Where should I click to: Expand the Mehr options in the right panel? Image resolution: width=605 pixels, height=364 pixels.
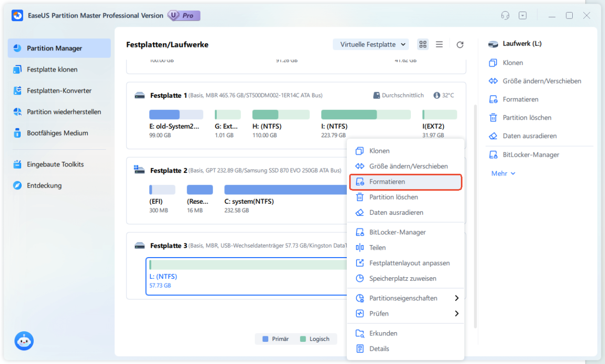502,173
